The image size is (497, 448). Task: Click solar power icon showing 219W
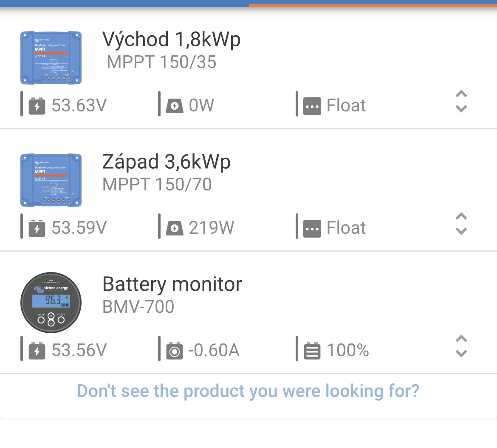tap(174, 228)
